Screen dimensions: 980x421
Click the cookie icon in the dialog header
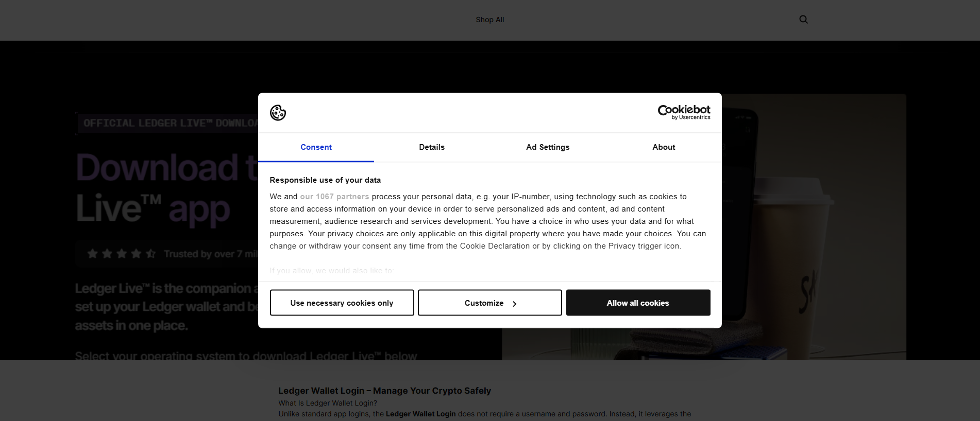278,113
